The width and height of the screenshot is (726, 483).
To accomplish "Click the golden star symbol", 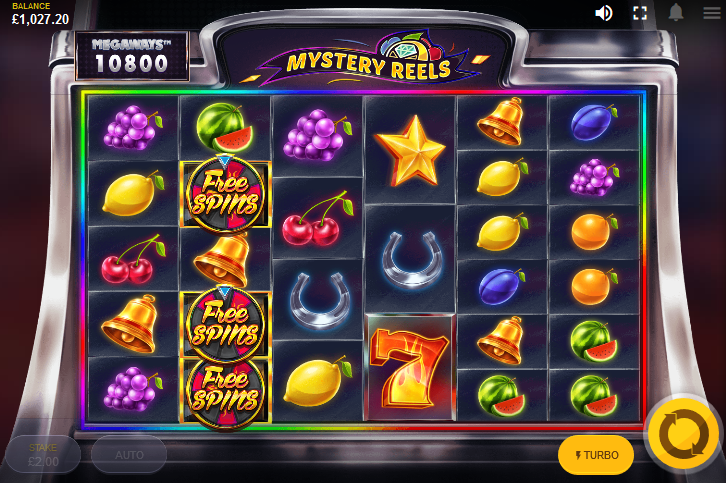I will 410,151.
